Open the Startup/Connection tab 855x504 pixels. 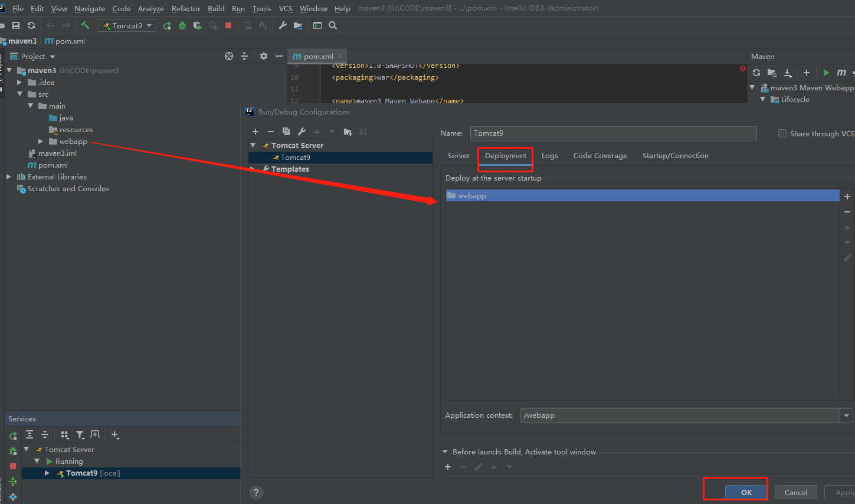coord(675,156)
